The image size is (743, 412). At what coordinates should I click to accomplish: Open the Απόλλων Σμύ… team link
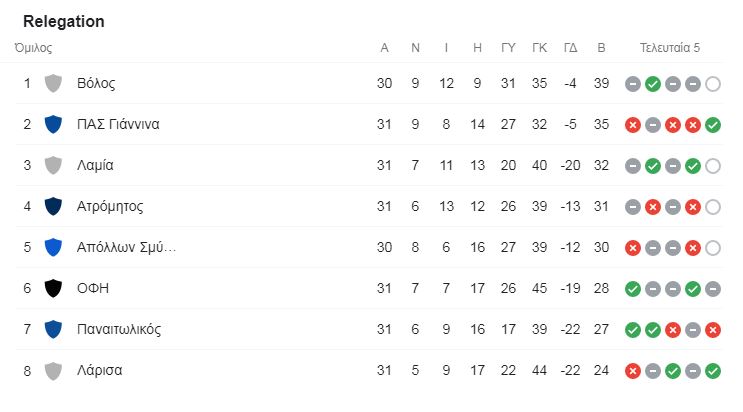(x=127, y=247)
